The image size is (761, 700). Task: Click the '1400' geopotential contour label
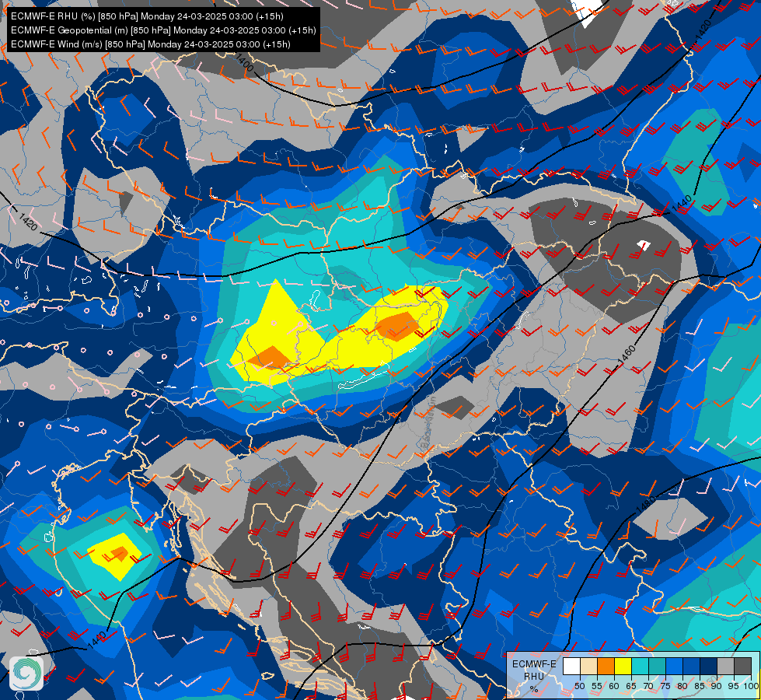point(245,62)
